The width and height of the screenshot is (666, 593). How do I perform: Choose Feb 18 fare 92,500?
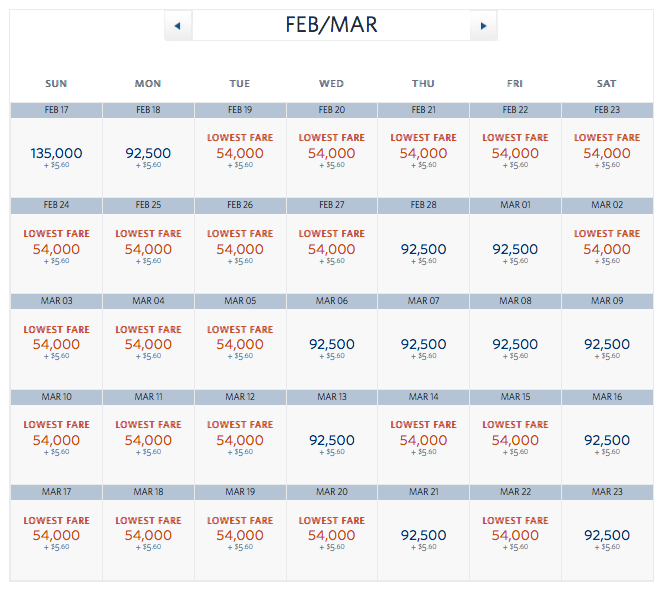pyautogui.click(x=148, y=154)
